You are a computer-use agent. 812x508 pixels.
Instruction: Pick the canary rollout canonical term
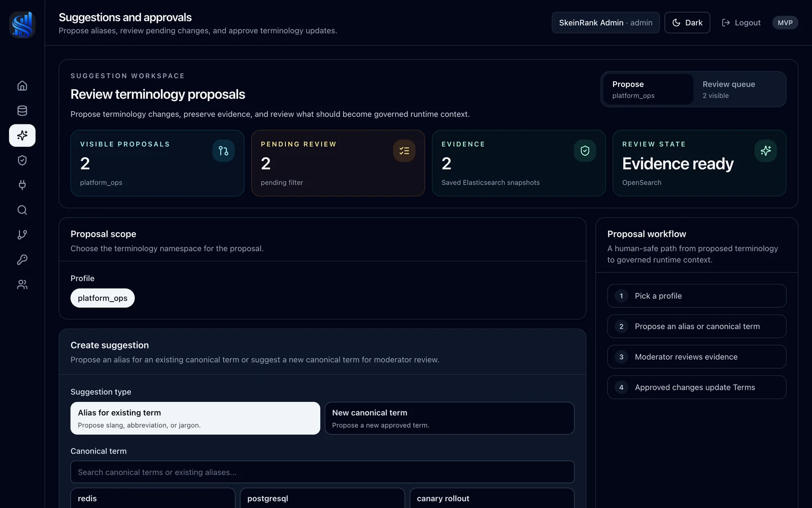click(492, 498)
